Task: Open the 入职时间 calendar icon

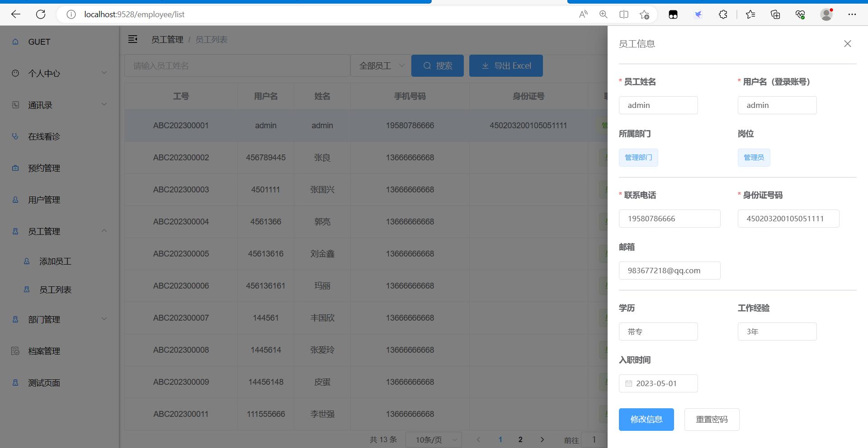Action: coord(628,383)
